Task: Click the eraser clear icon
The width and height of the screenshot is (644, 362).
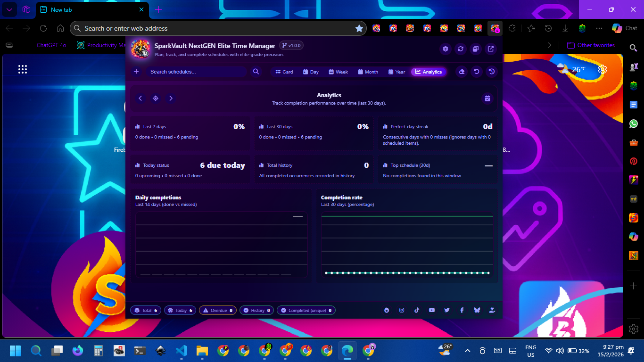Action: 462,72
